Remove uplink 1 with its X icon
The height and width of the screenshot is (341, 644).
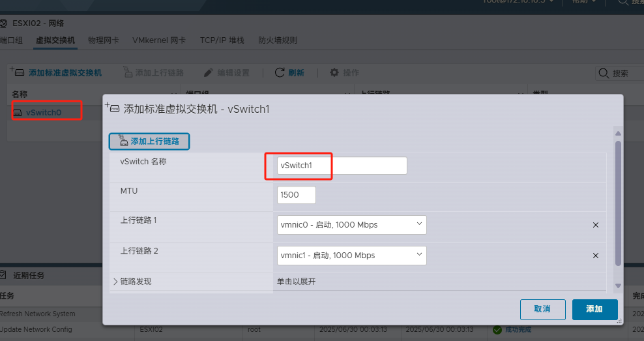click(x=595, y=225)
